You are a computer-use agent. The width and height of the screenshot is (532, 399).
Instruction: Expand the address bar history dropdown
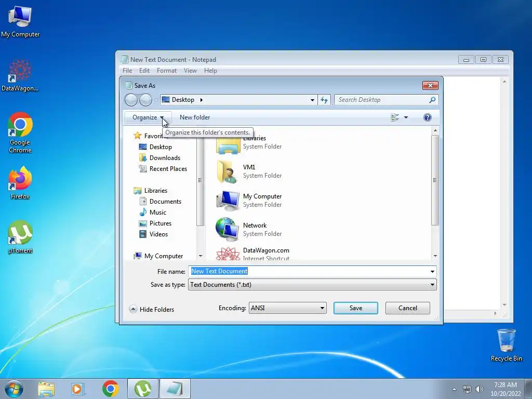coord(312,100)
